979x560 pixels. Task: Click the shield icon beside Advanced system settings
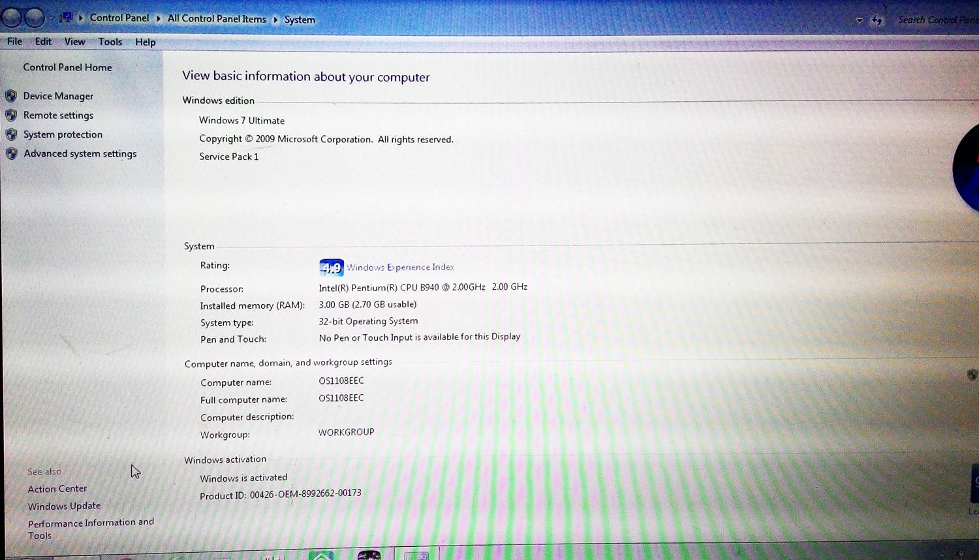(x=11, y=153)
